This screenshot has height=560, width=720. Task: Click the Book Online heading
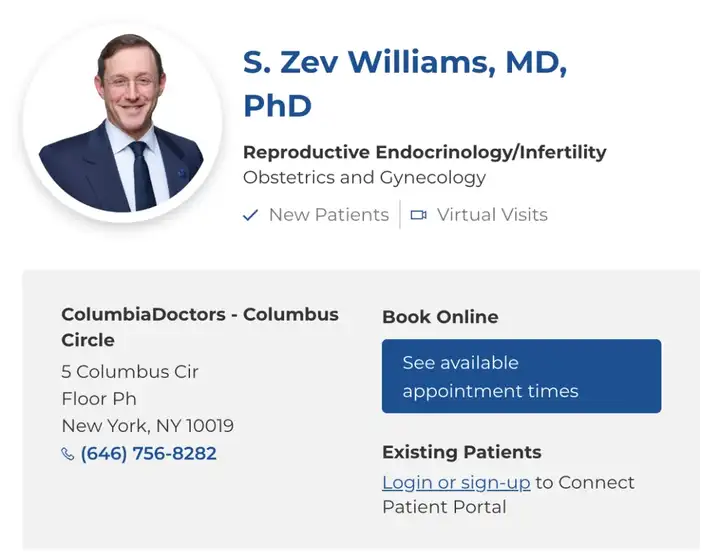point(440,317)
